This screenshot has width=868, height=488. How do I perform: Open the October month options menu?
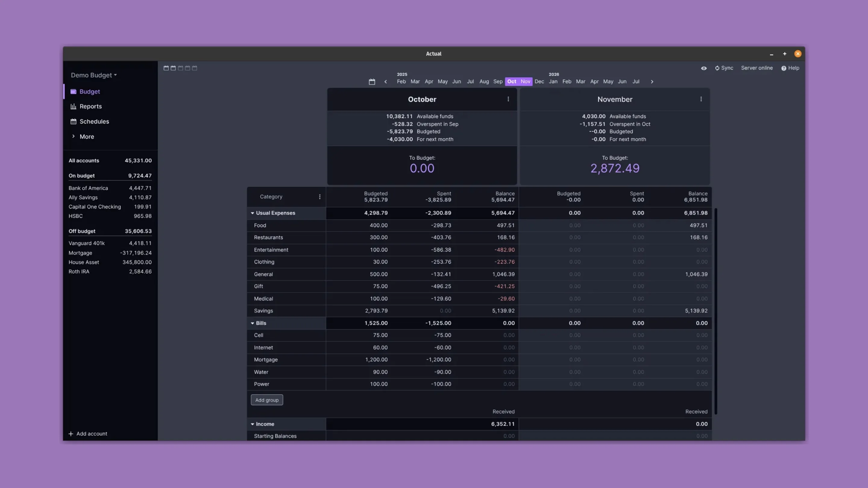point(508,99)
